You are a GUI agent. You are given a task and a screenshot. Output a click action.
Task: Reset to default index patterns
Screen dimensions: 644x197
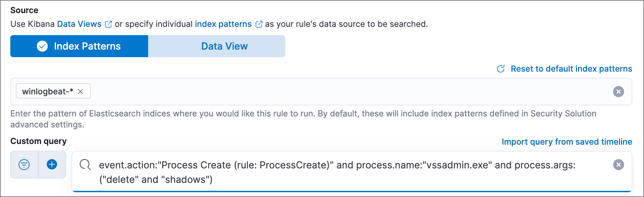coord(571,69)
